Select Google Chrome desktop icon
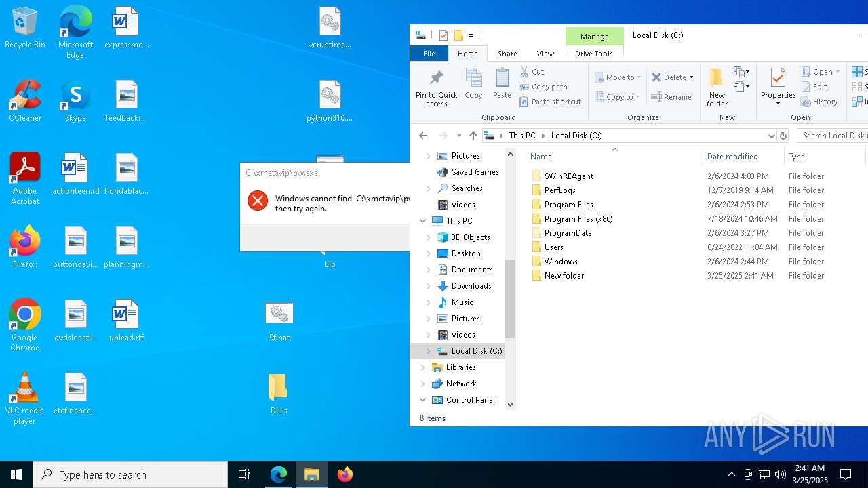Image resolution: width=868 pixels, height=488 pixels. [x=24, y=325]
